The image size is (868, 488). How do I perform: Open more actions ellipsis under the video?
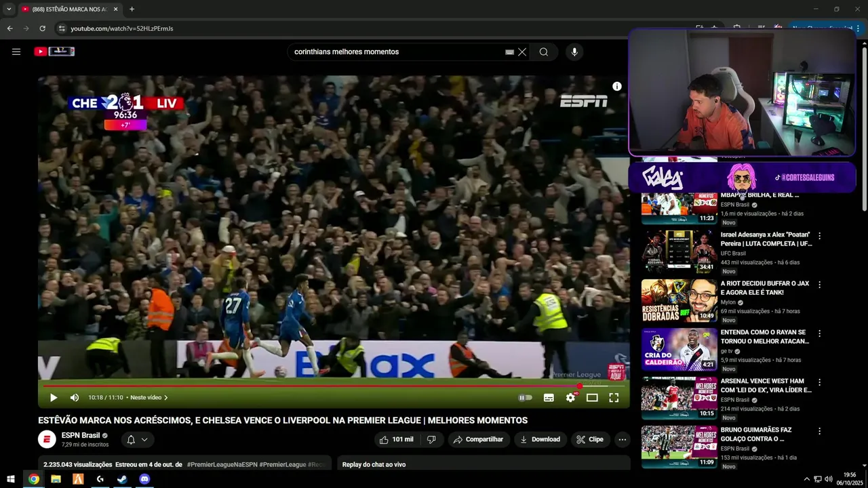(623, 439)
